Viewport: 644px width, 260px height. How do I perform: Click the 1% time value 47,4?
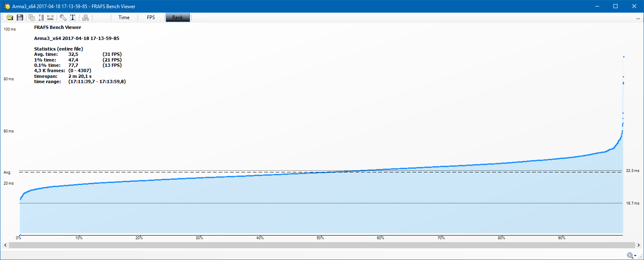[x=73, y=60]
